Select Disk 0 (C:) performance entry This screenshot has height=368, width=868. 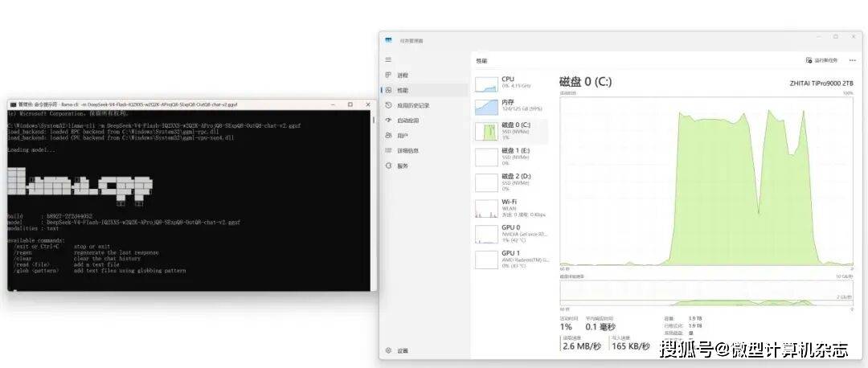(x=511, y=132)
